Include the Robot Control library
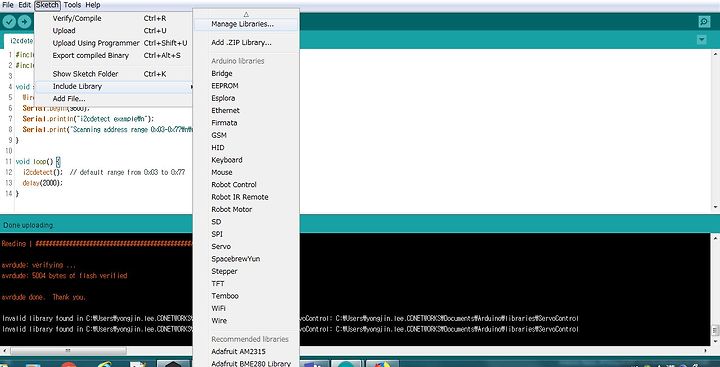 pos(246,185)
